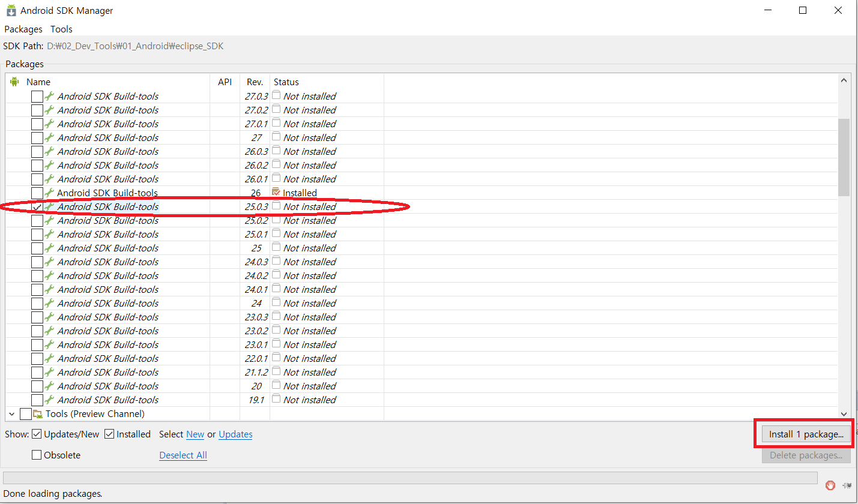Click wrench icon of Build-tools 23.0.3 row

[49, 317]
